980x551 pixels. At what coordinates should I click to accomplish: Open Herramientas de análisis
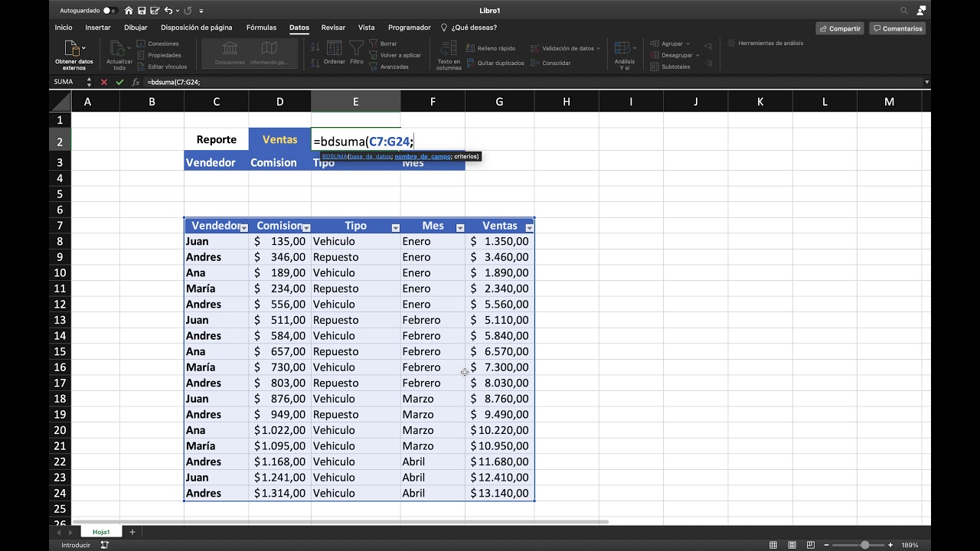(x=766, y=44)
